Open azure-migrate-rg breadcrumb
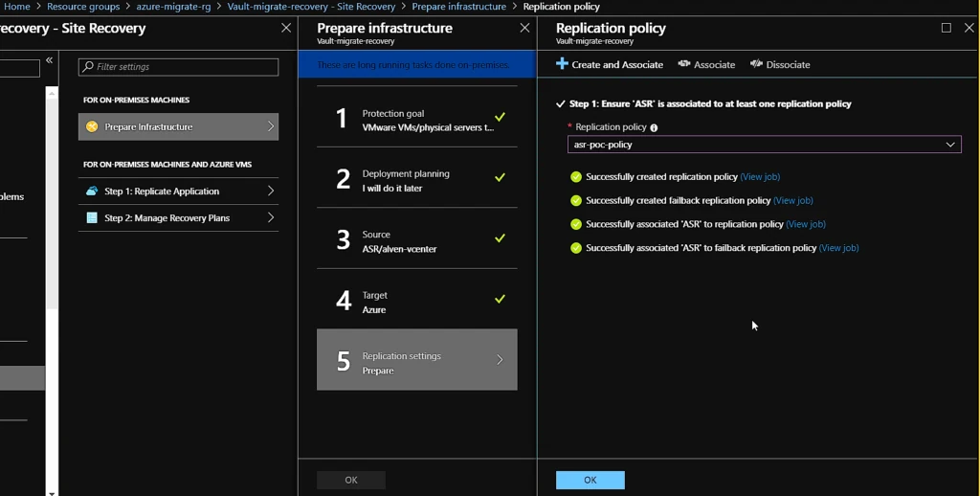 (x=174, y=7)
